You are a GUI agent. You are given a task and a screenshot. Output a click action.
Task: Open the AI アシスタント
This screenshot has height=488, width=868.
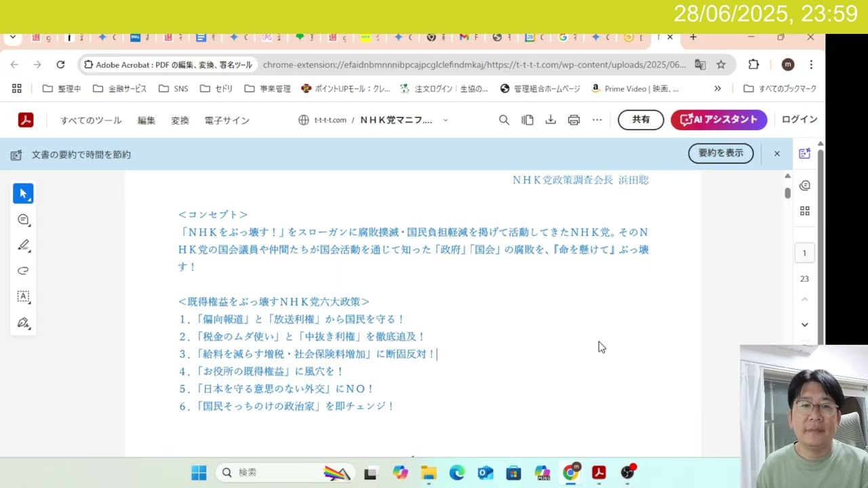click(719, 119)
